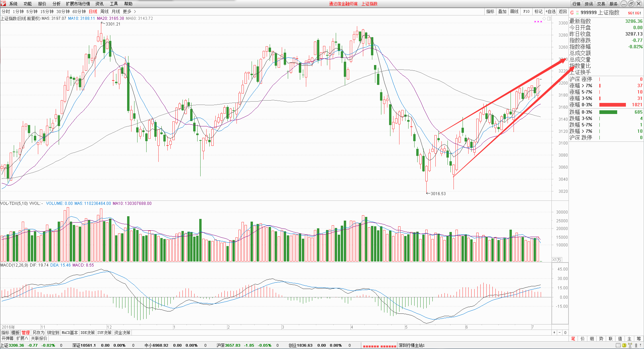The width and height of the screenshot is (644, 349).
Task: Click the 指标 button in chart toolbar
Action: point(490,11)
